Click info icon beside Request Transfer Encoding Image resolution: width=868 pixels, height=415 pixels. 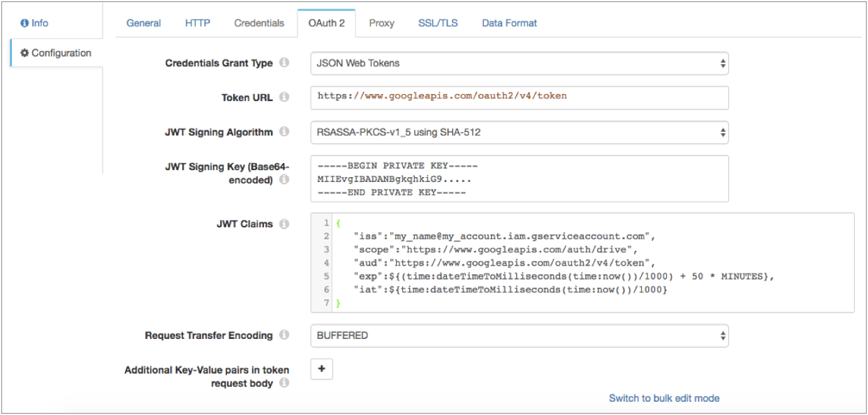pos(284,335)
